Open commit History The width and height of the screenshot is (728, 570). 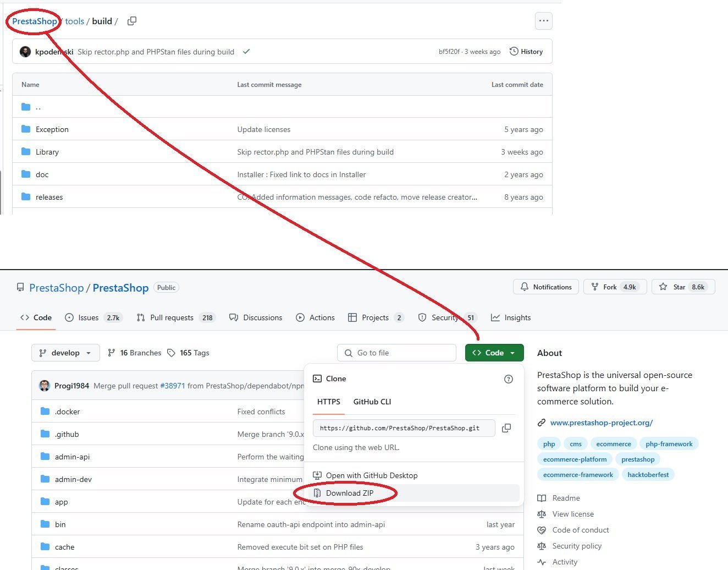pyautogui.click(x=526, y=52)
